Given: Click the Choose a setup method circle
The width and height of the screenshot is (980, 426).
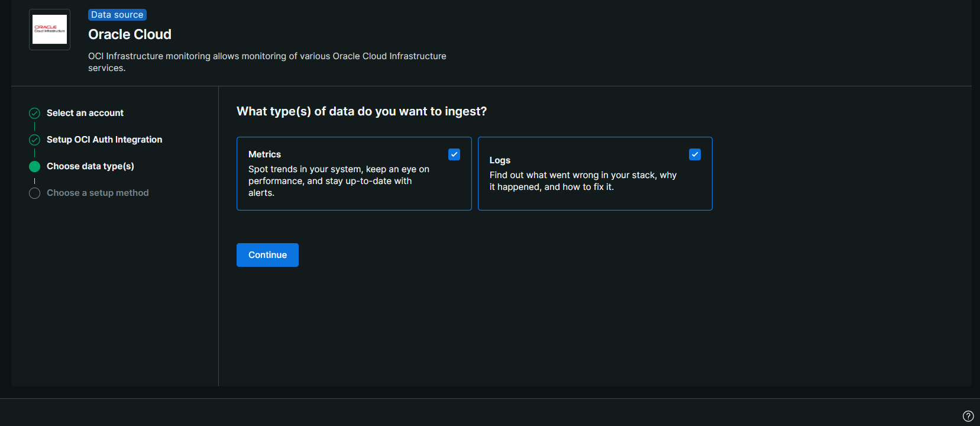Looking at the screenshot, I should [35, 193].
